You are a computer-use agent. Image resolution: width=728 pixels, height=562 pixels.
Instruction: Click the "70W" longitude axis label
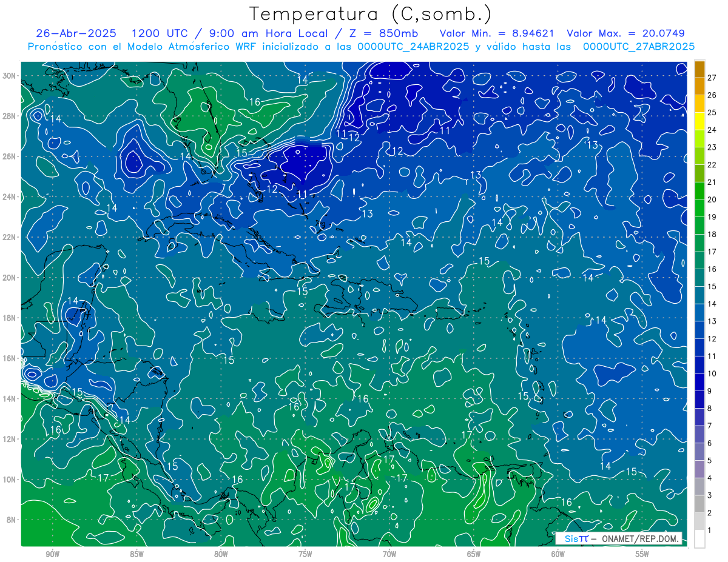point(389,554)
